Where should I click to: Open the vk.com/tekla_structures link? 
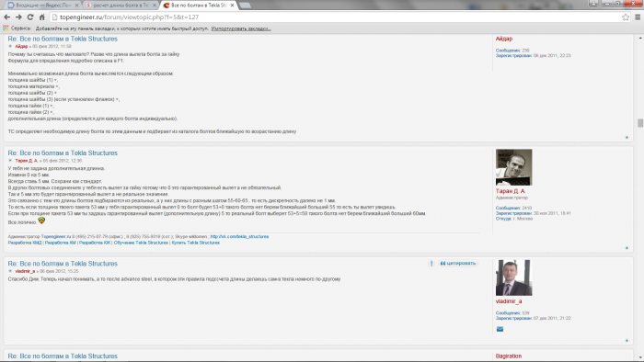239,236
